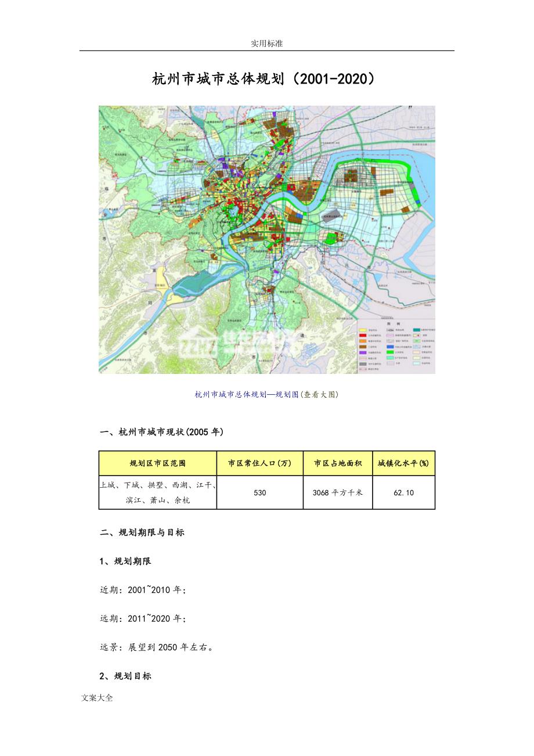Image resolution: width=534 pixels, height=756 pixels.
Task: Click the table cell containing 530
Action: coord(259,492)
